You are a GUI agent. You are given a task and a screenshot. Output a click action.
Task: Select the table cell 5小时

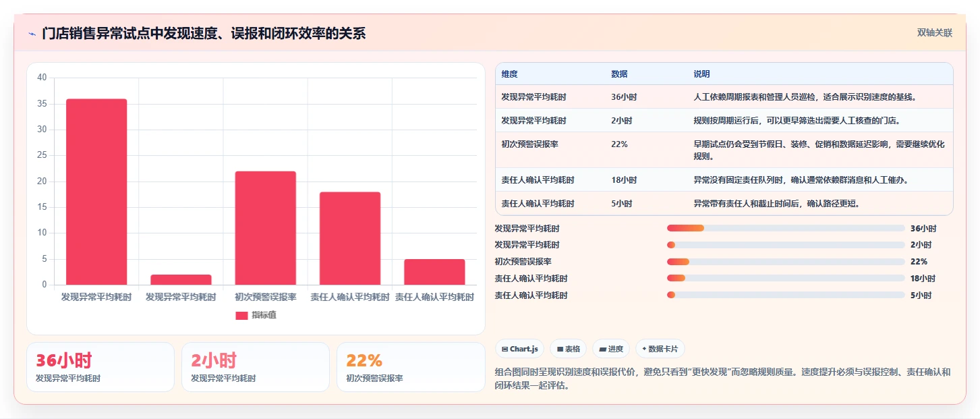click(x=621, y=203)
